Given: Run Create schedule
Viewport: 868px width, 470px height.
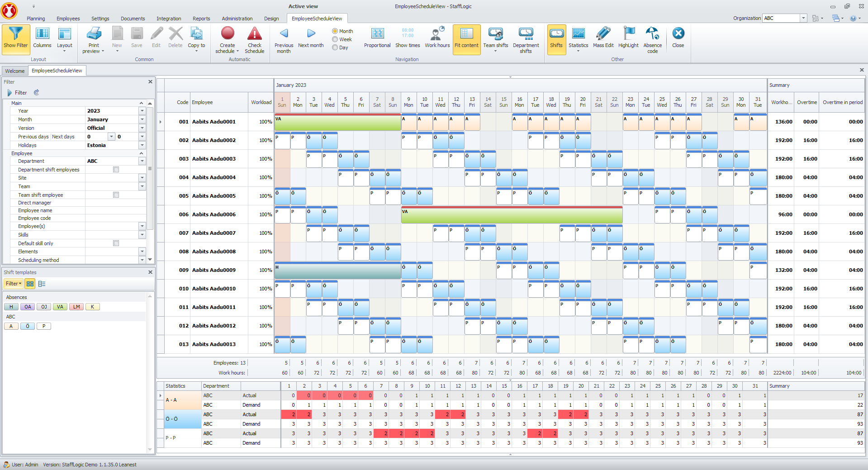Looking at the screenshot, I should [x=228, y=39].
